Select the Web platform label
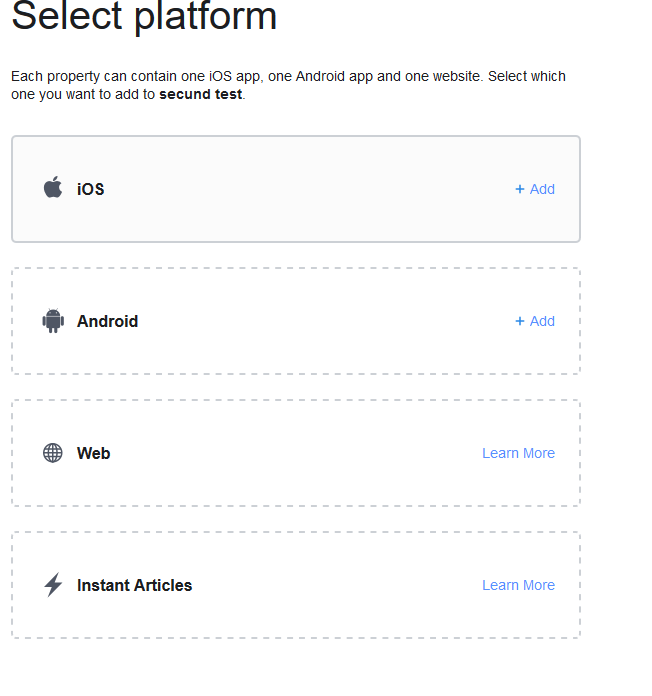 (94, 453)
